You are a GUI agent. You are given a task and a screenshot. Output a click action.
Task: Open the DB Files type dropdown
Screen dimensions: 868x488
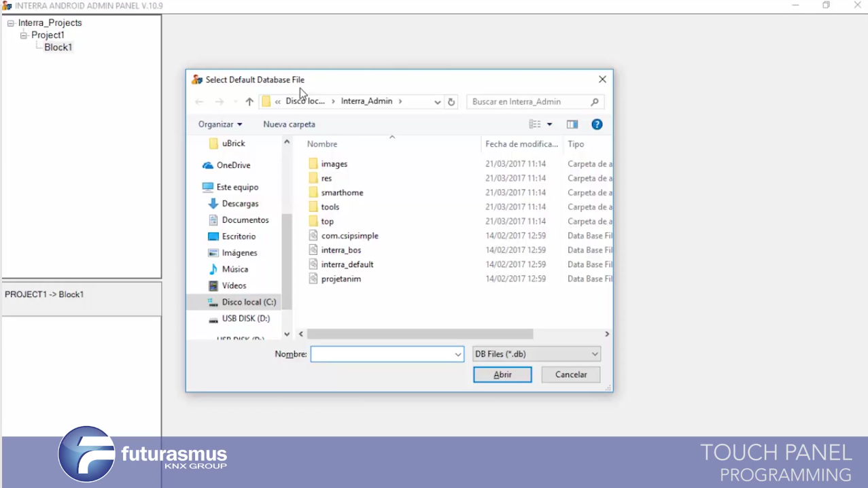[x=536, y=354]
